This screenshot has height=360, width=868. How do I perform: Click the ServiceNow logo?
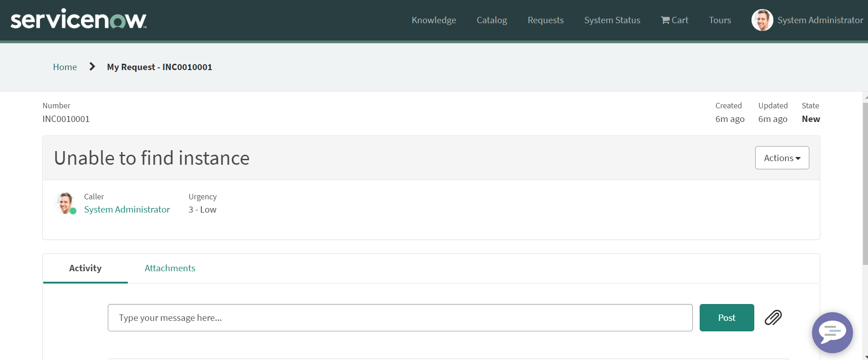click(x=78, y=20)
